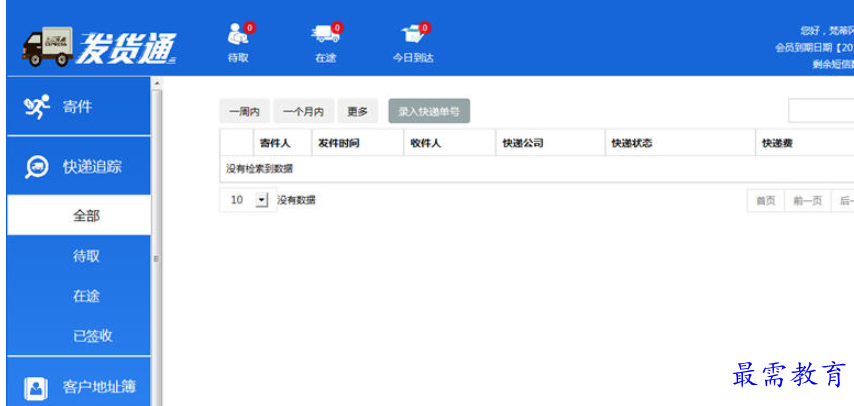Click the 收件人 column header
The width and height of the screenshot is (854, 406).
click(449, 143)
